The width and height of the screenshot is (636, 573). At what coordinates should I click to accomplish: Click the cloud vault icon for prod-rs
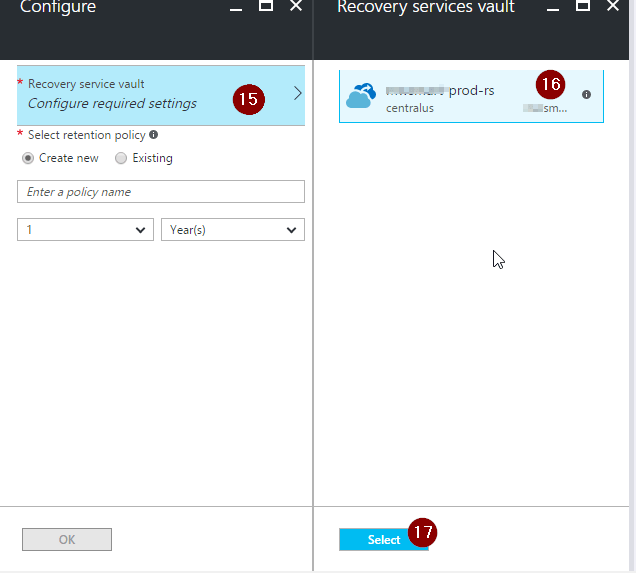point(361,95)
